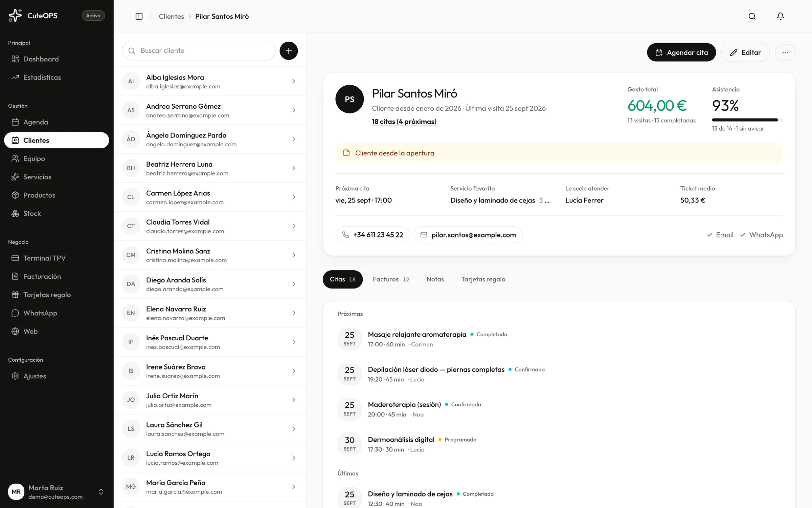Viewport: 812px width, 508px height.
Task: Open Terminal TPV
Action: [57, 258]
